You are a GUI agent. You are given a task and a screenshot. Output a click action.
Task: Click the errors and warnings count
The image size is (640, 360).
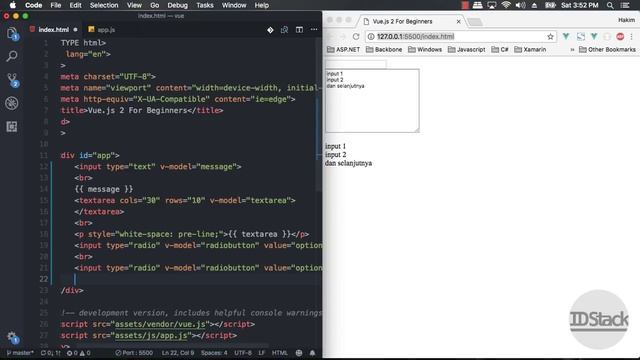tap(78, 353)
